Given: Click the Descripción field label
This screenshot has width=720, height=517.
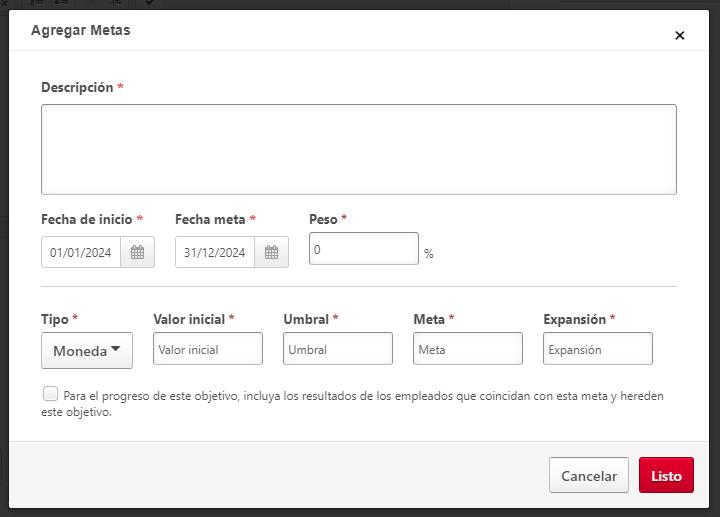Looking at the screenshot, I should coord(77,88).
